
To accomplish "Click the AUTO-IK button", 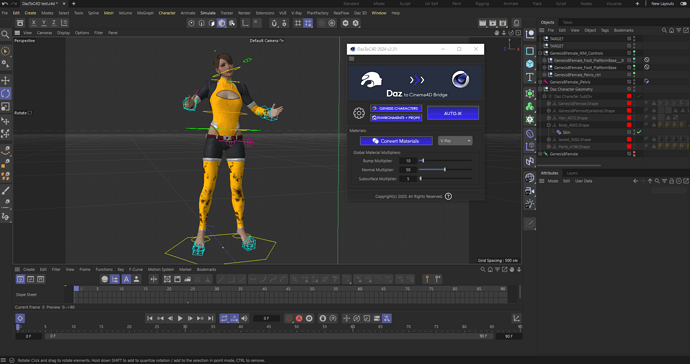I will pos(453,113).
